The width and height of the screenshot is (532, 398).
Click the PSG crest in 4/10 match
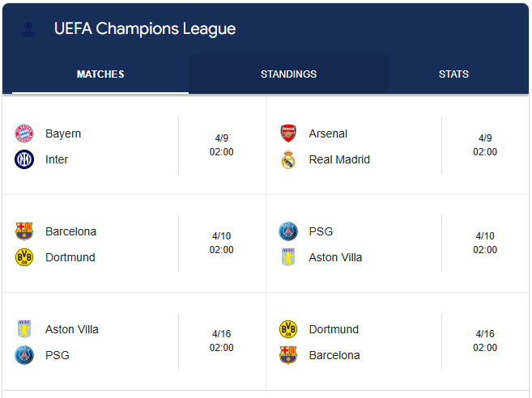pyautogui.click(x=288, y=231)
